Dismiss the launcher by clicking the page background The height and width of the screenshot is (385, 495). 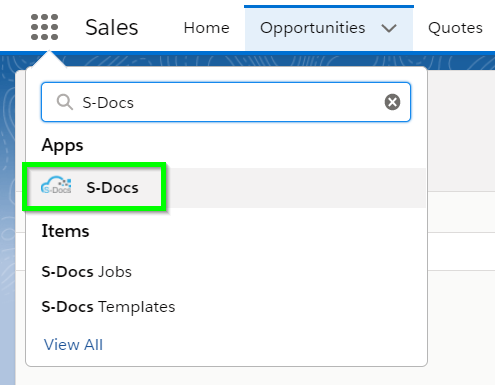click(x=461, y=300)
